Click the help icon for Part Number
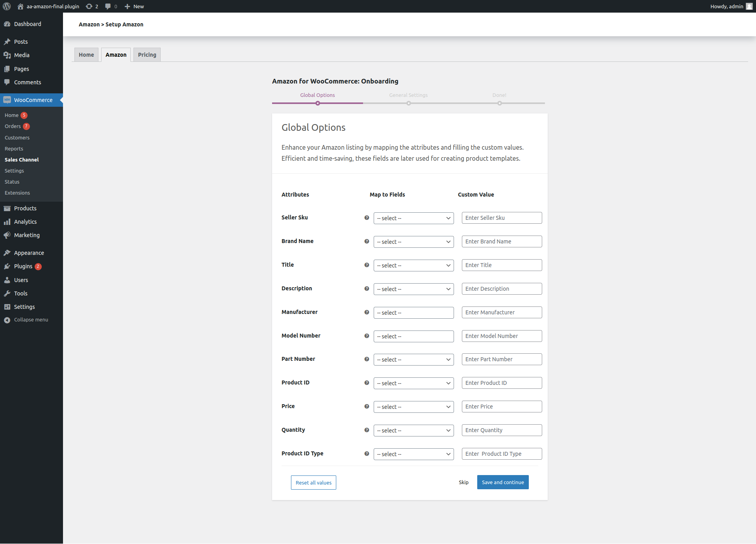756x544 pixels. [x=367, y=359]
